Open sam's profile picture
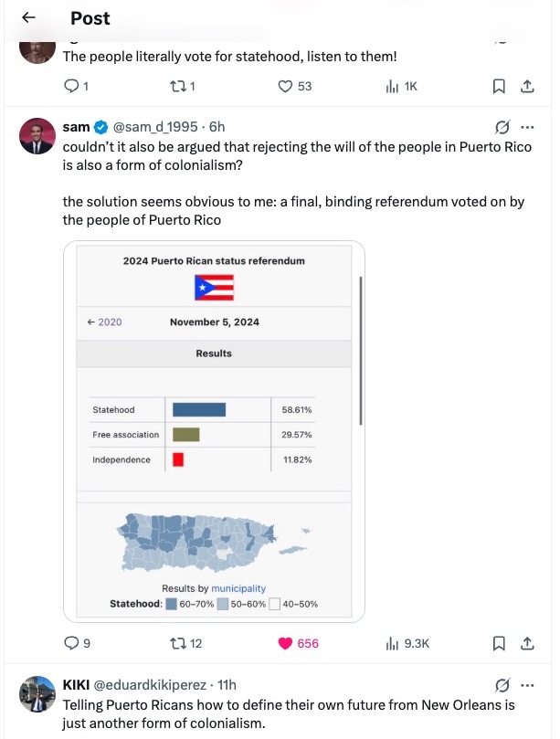Viewport: 560px width, 739px height. click(x=36, y=134)
